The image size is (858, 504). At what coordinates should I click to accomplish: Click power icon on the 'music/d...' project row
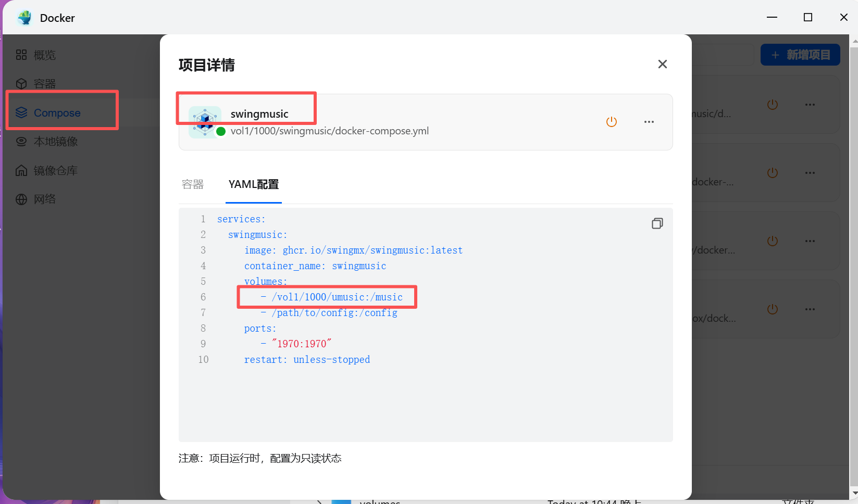(x=773, y=105)
